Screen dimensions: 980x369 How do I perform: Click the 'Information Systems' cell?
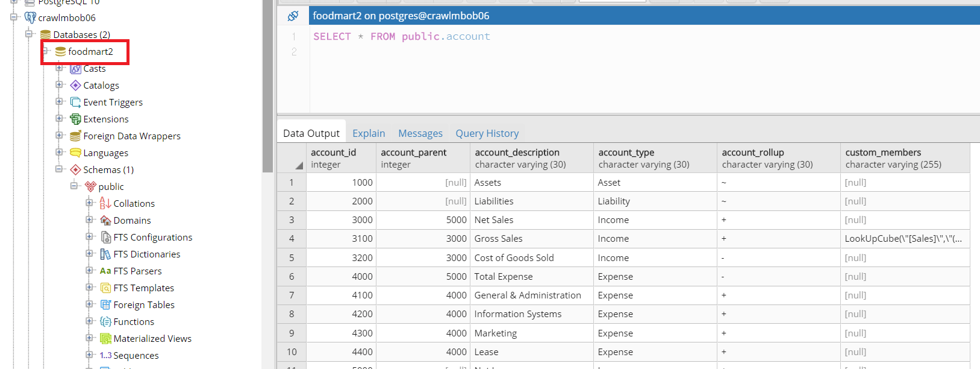click(532, 314)
